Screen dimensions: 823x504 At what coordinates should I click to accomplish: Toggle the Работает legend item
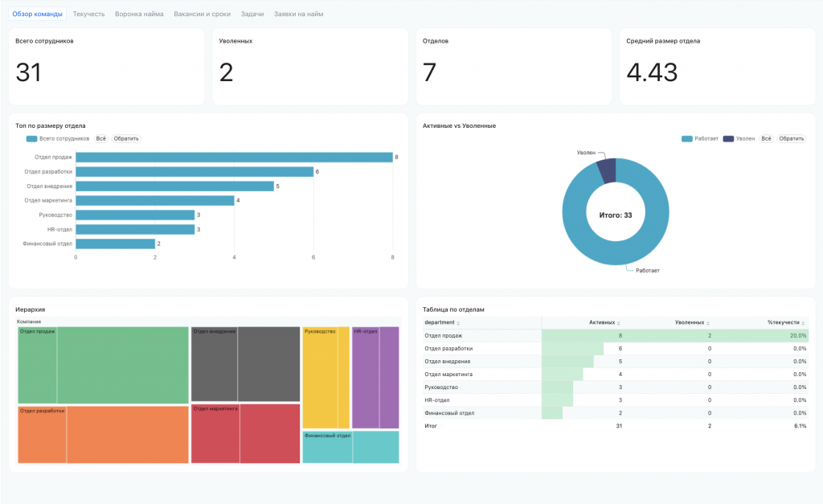[700, 138]
